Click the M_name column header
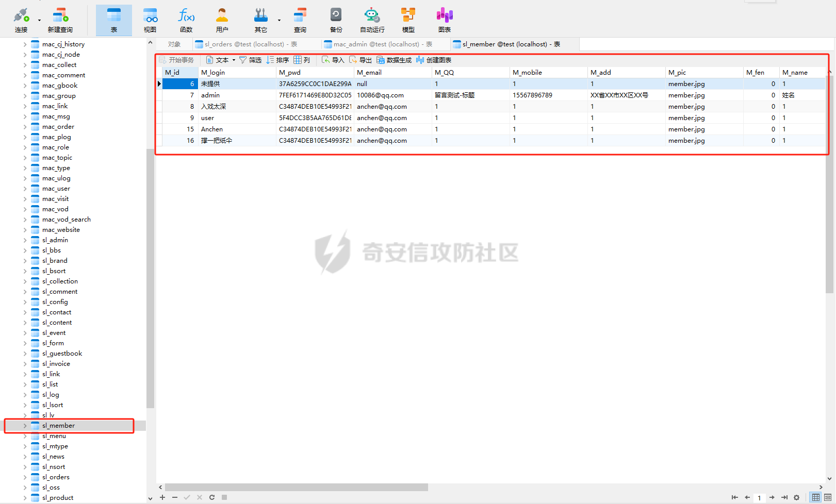Viewport: 836px width, 504px height. coord(802,72)
